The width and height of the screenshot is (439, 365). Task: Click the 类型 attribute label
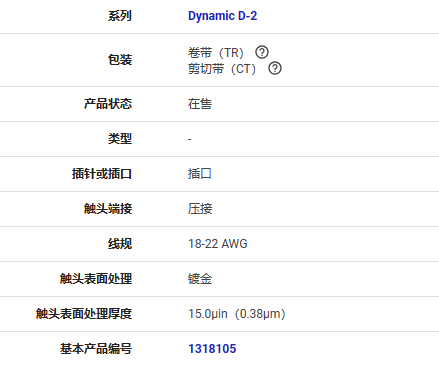click(120, 139)
